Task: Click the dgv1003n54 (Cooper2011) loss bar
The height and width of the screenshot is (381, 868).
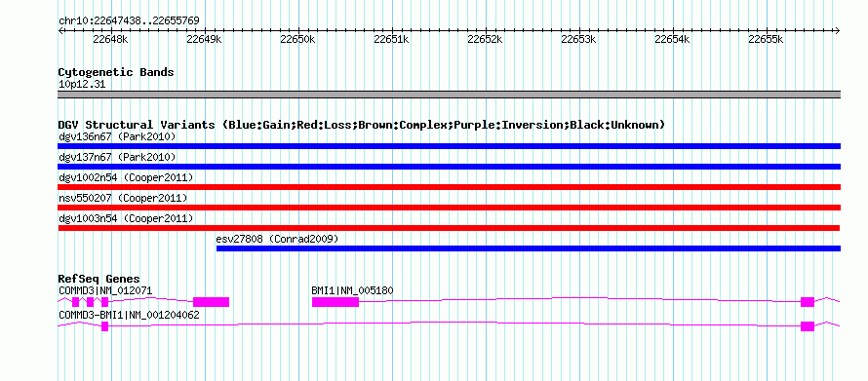Action: pos(449,228)
